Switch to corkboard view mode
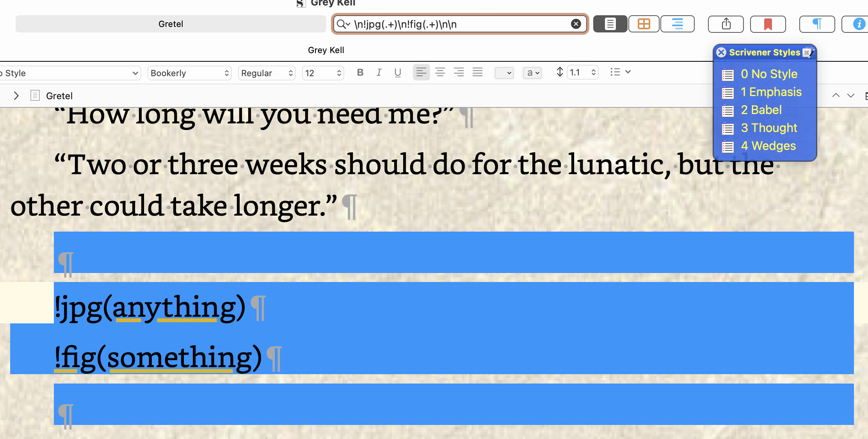This screenshot has width=868, height=439. [644, 24]
